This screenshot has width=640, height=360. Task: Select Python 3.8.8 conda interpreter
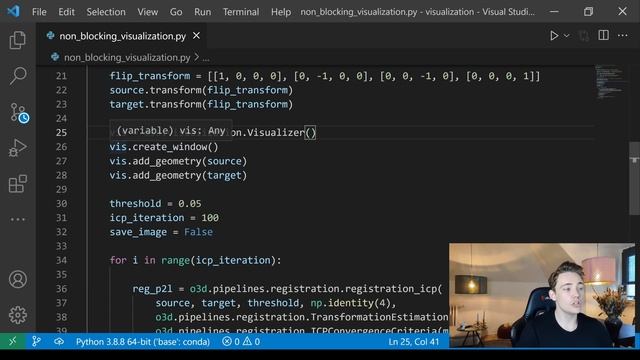(x=143, y=342)
